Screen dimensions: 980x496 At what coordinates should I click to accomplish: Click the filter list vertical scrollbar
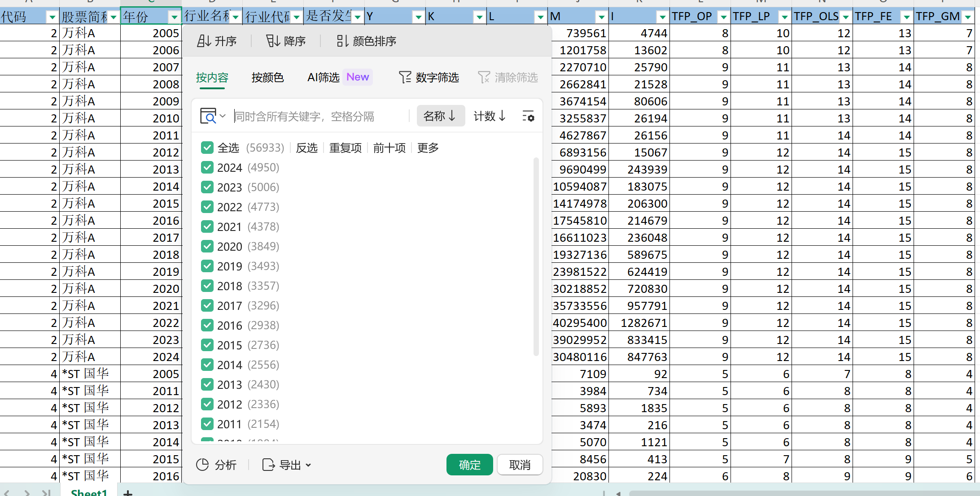[x=536, y=256]
